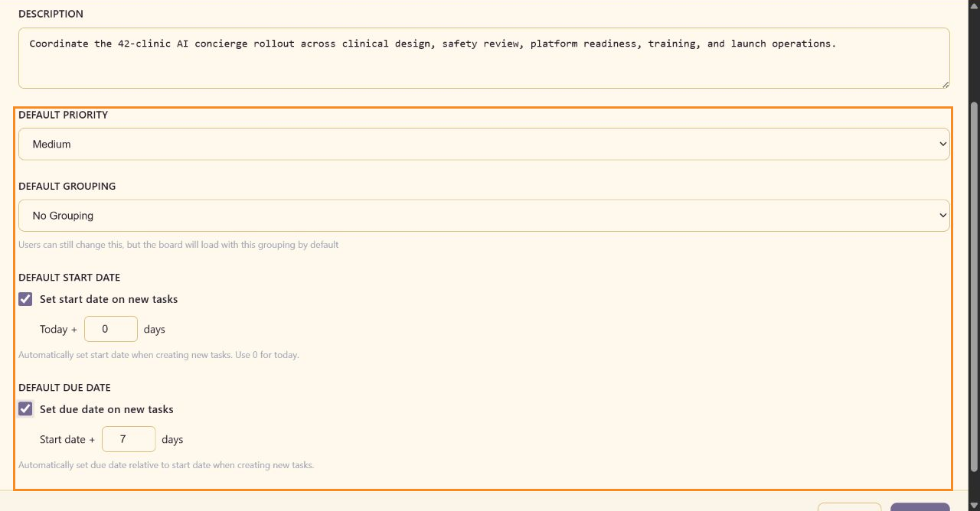
Task: Focus the Start date plus days number field
Action: pyautogui.click(x=129, y=439)
